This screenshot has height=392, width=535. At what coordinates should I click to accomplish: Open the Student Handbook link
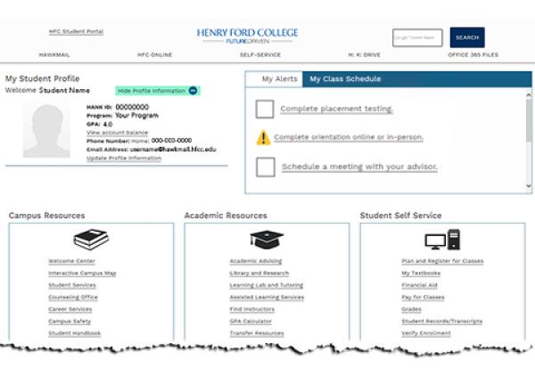pyautogui.click(x=74, y=333)
